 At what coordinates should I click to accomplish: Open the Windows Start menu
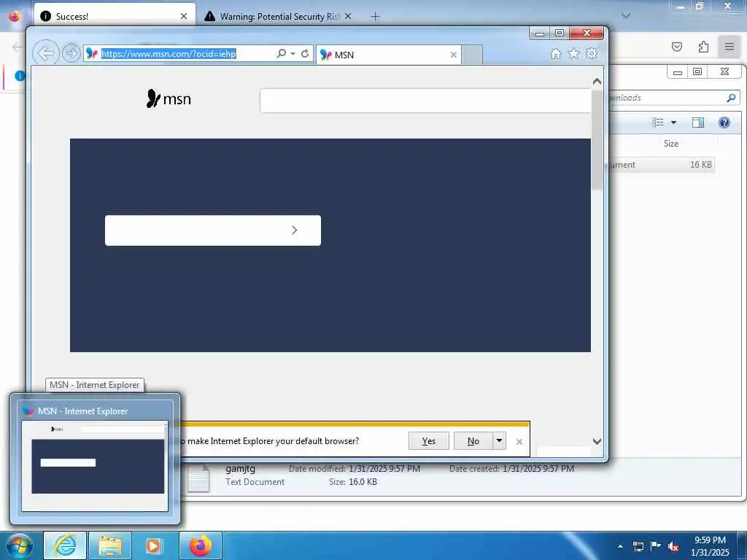(19, 545)
